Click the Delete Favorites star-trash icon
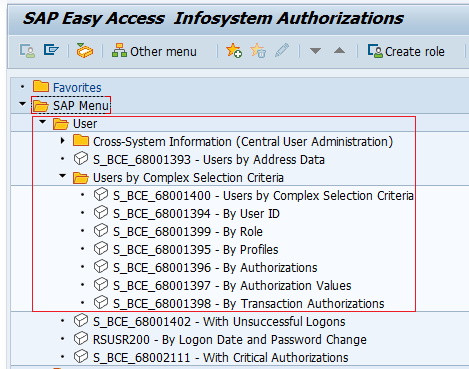The height and width of the screenshot is (369, 469). 258,51
